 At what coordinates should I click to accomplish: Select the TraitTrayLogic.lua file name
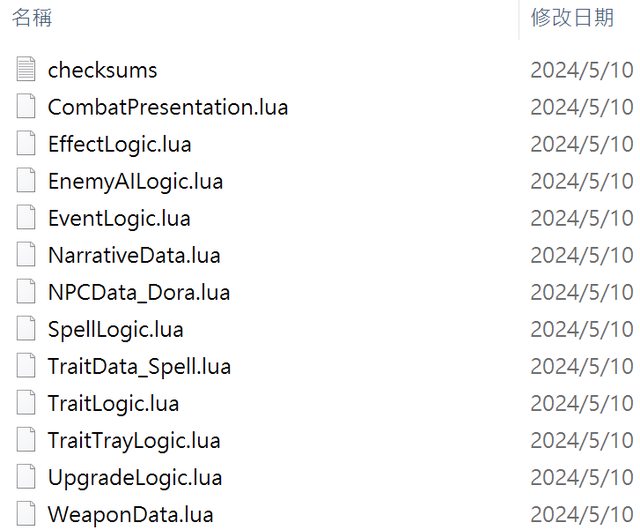pos(134,441)
